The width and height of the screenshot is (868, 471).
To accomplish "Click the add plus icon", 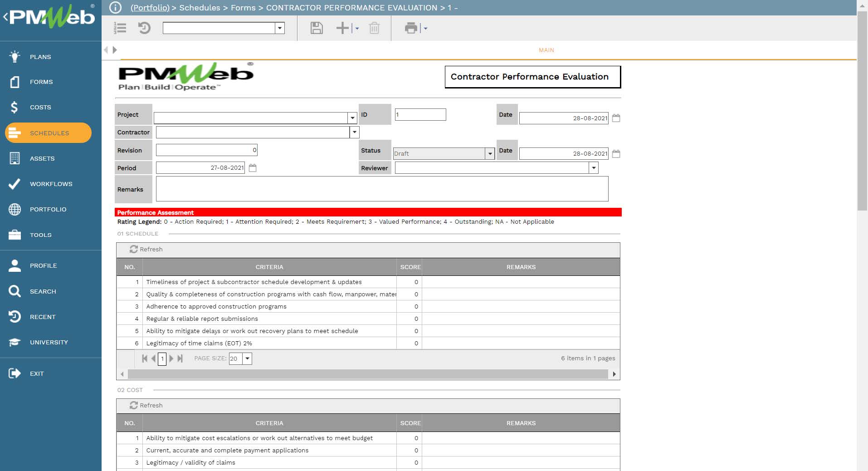I will pos(342,28).
